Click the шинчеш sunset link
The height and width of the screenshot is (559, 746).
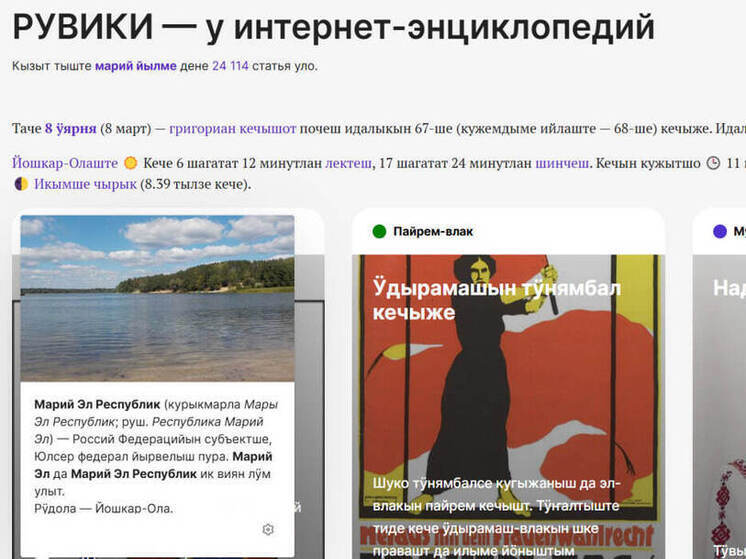tap(562, 163)
